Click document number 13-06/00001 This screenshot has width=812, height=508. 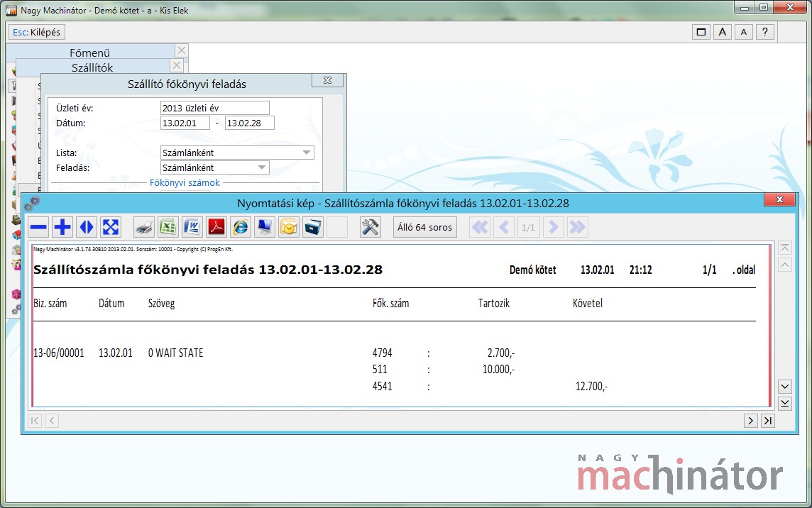coord(58,353)
